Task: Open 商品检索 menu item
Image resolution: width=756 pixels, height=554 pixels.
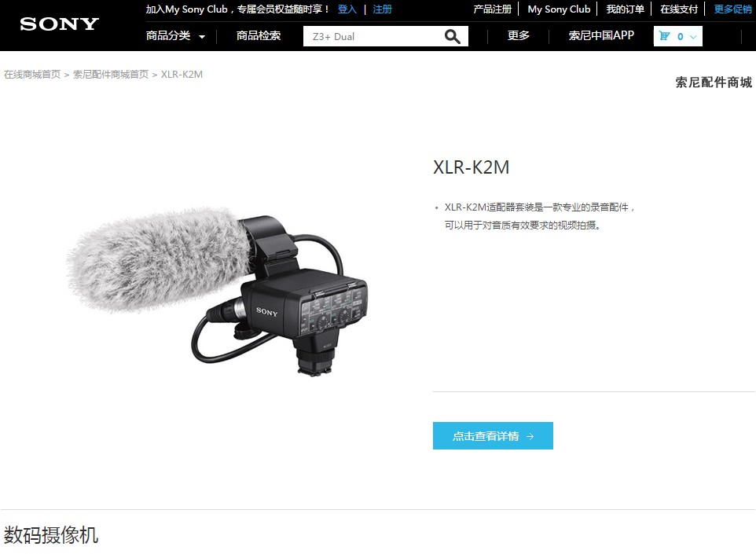Action: click(x=259, y=35)
